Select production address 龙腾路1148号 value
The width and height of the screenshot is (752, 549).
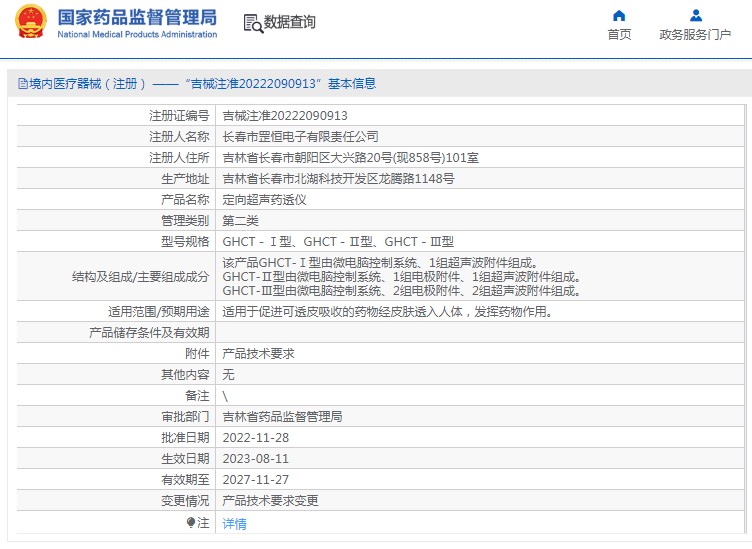(339, 179)
